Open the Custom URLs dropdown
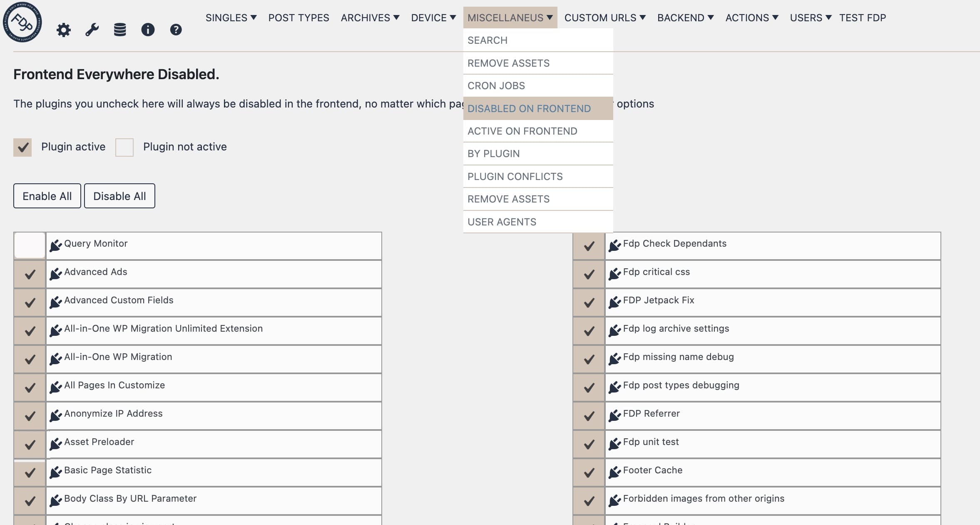 (x=604, y=18)
